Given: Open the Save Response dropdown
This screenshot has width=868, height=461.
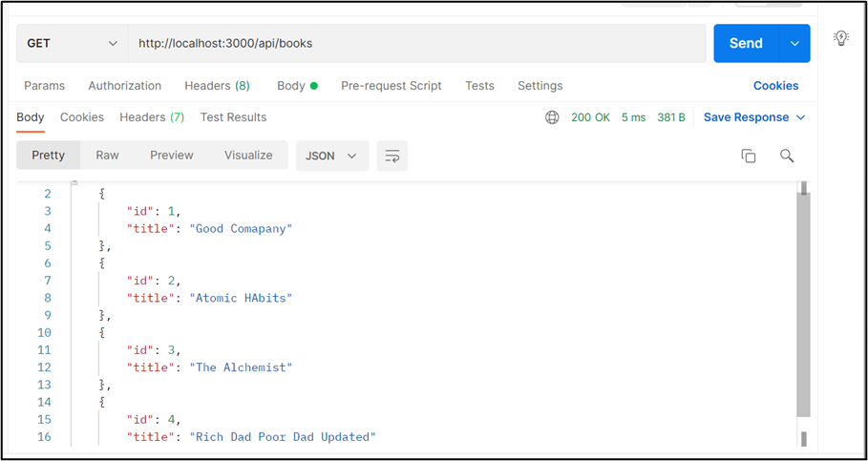Looking at the screenshot, I should point(754,117).
